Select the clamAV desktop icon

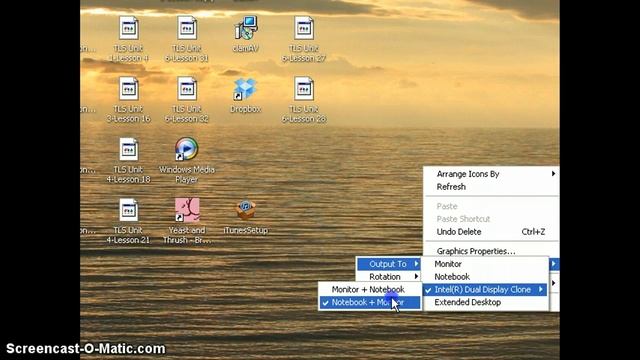(x=245, y=28)
